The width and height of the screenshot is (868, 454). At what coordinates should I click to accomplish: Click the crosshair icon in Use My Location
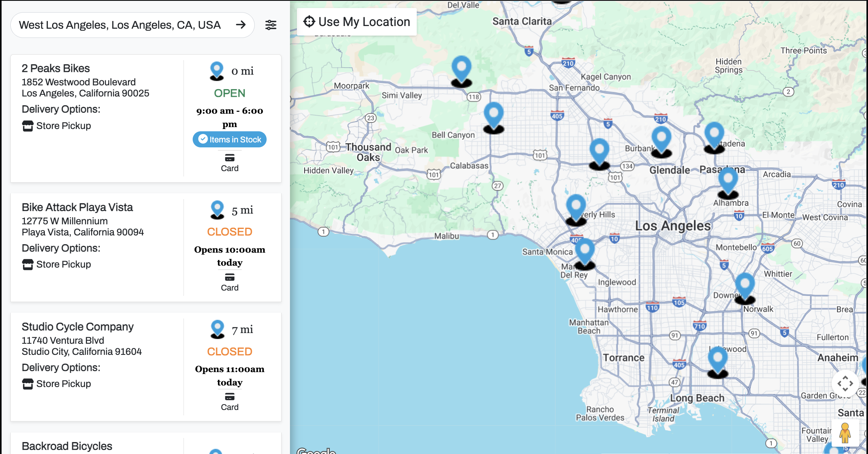[309, 21]
